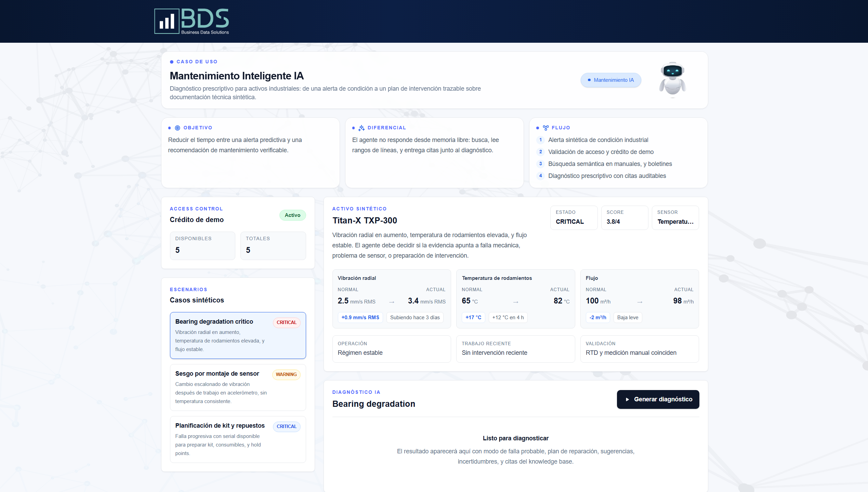Viewport: 868px width, 492px height.
Task: Click the RTD y medición manual coinciden text
Action: (631, 353)
